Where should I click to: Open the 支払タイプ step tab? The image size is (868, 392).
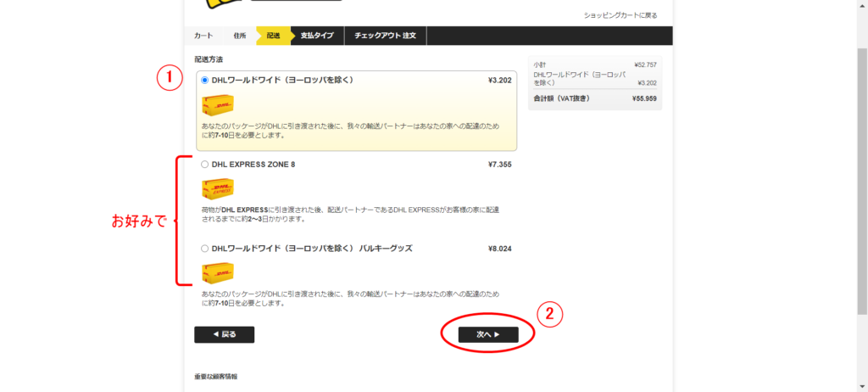(317, 36)
